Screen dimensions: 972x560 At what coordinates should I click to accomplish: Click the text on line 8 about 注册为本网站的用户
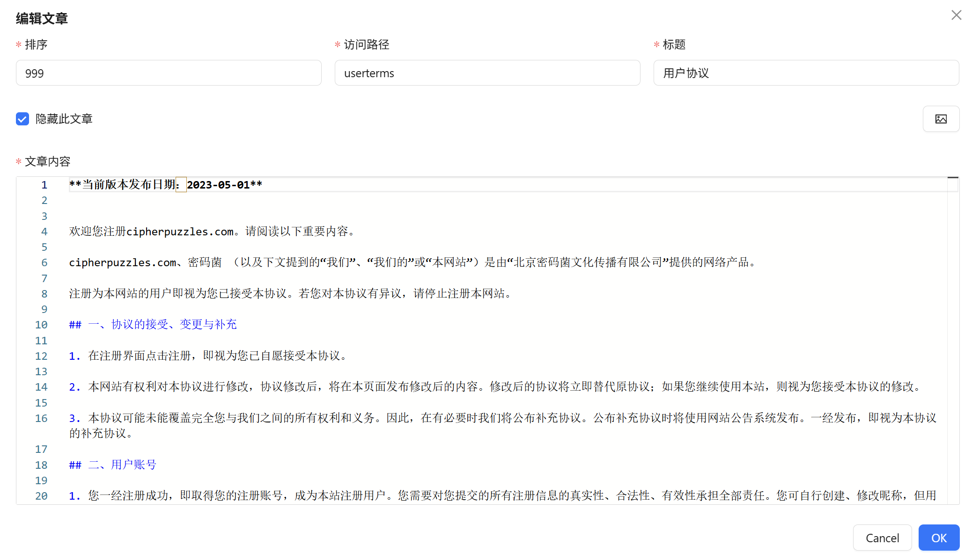pos(290,294)
